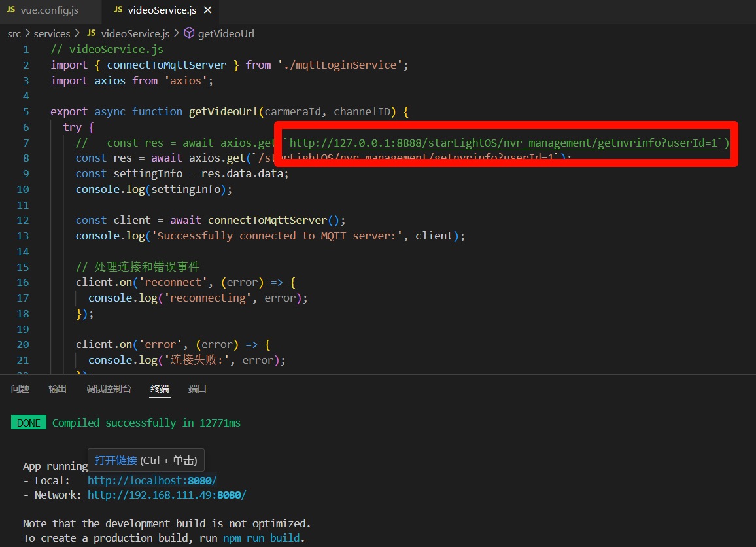Viewport: 756px width, 547px height.
Task: Click line number 20 in the gutter
Action: coord(23,345)
